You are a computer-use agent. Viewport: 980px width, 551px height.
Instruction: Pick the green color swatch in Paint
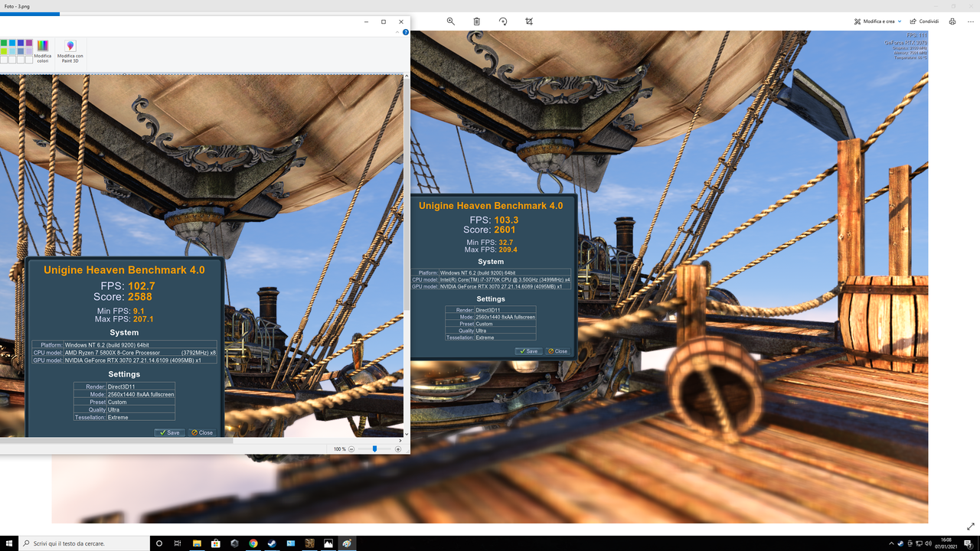point(4,44)
